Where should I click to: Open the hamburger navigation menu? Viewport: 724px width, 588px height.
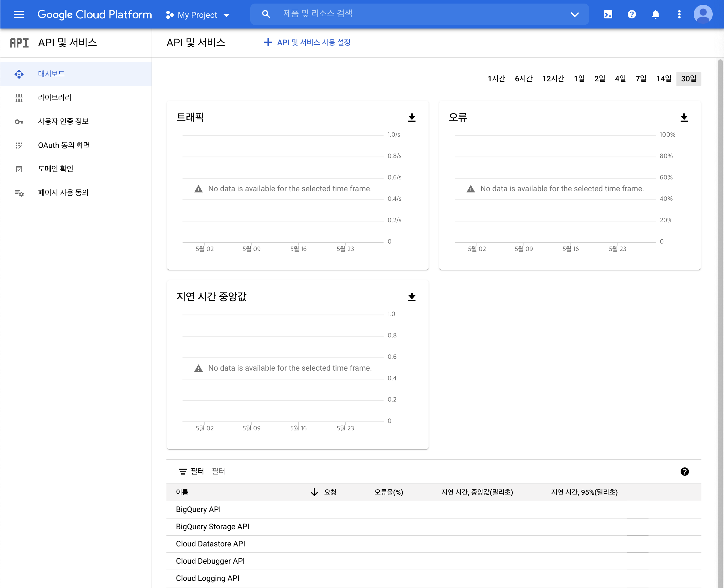tap(19, 14)
